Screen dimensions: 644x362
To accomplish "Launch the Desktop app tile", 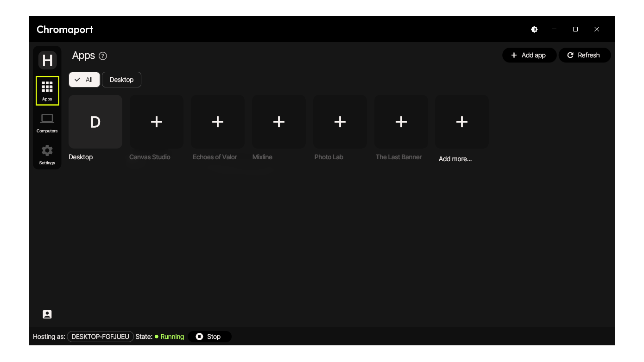I will 95,122.
